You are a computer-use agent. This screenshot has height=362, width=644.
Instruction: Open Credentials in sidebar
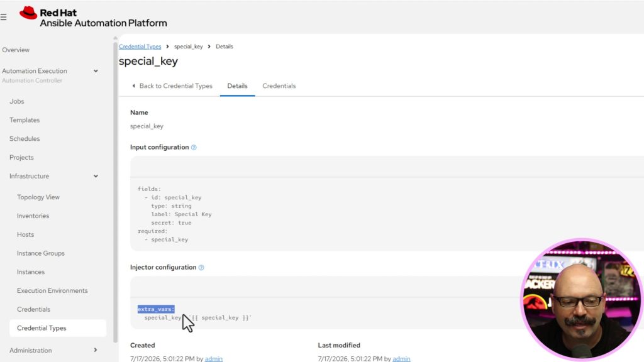point(34,309)
